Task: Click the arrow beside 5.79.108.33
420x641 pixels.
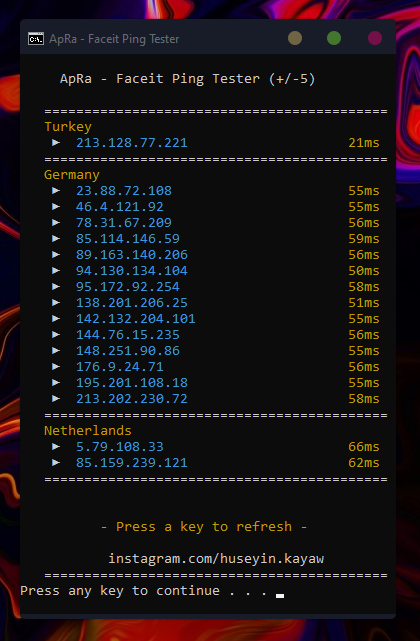Action: coord(56,446)
